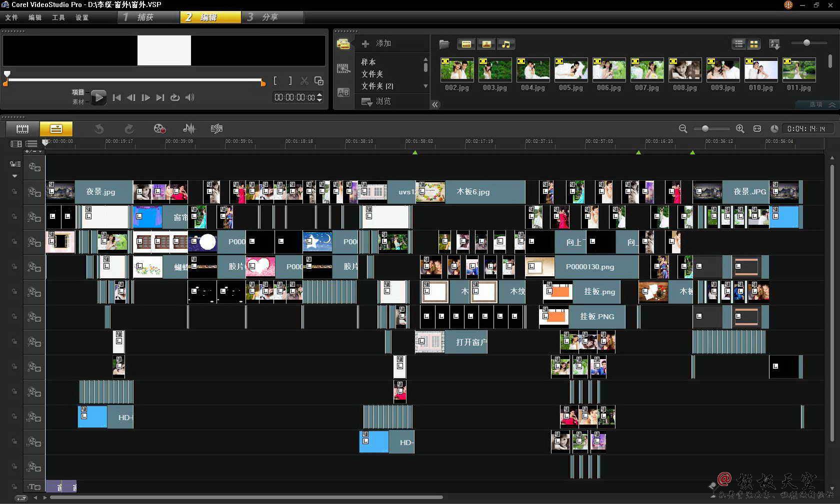Toggle showing videos in library
840x504 pixels.
click(x=466, y=44)
